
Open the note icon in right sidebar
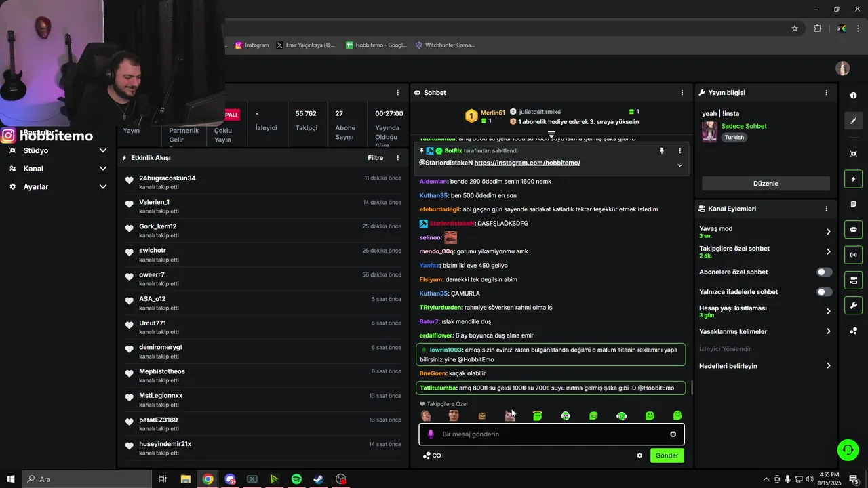853,204
